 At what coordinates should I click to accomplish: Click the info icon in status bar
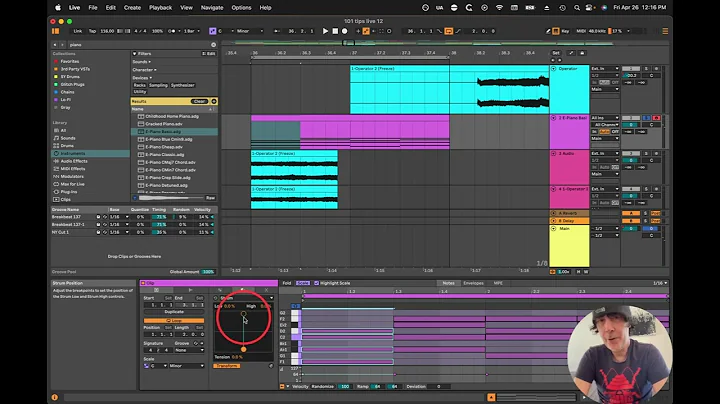point(55,397)
